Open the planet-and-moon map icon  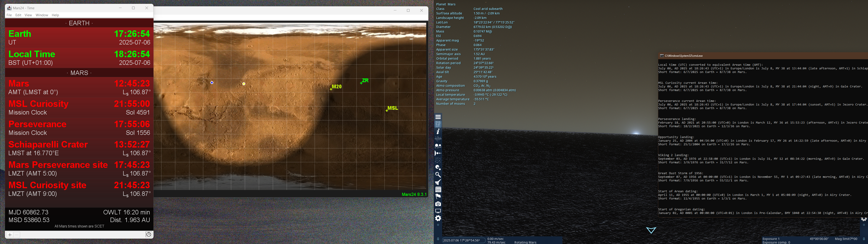tap(438, 167)
